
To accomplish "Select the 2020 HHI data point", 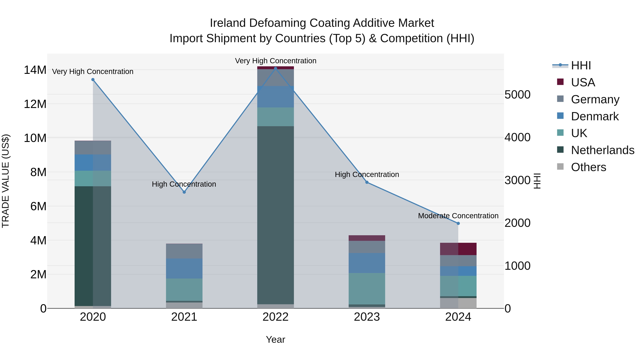I will click(93, 79).
